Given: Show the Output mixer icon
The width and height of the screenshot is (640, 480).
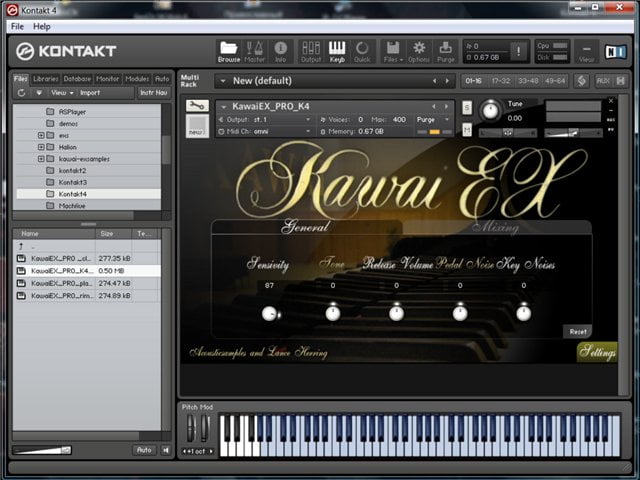Looking at the screenshot, I should click(x=311, y=51).
